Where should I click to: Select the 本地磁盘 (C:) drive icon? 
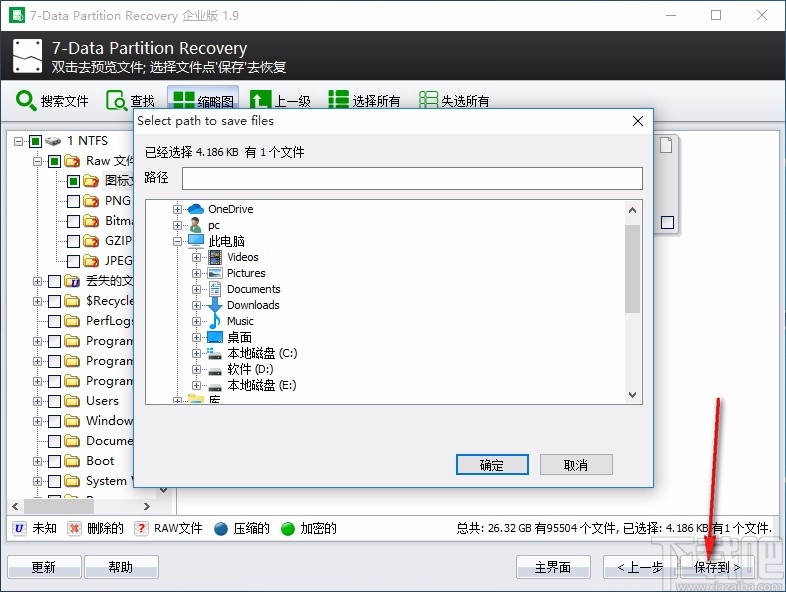pos(215,353)
